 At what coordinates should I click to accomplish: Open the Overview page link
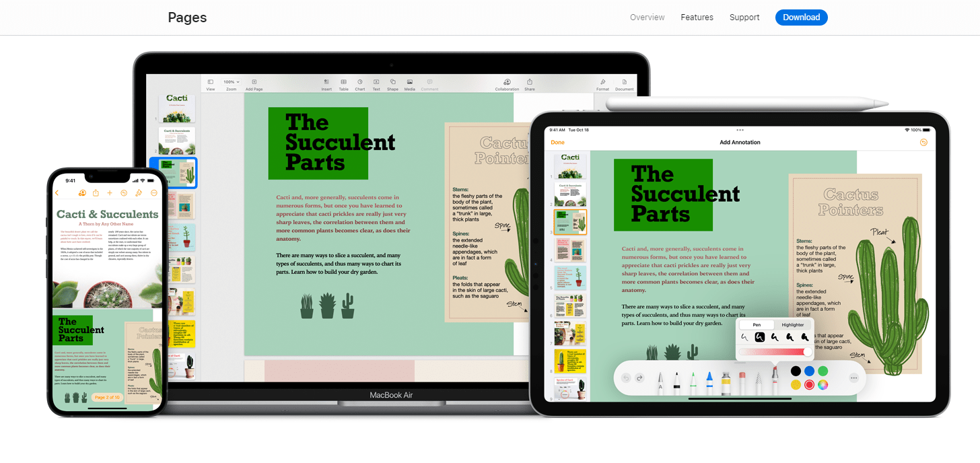pyautogui.click(x=647, y=17)
